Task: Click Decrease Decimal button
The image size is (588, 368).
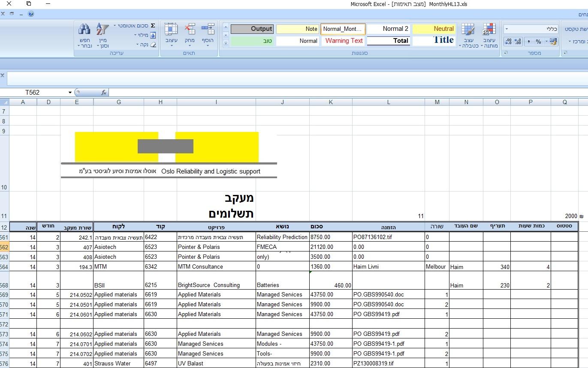Action: coord(508,42)
